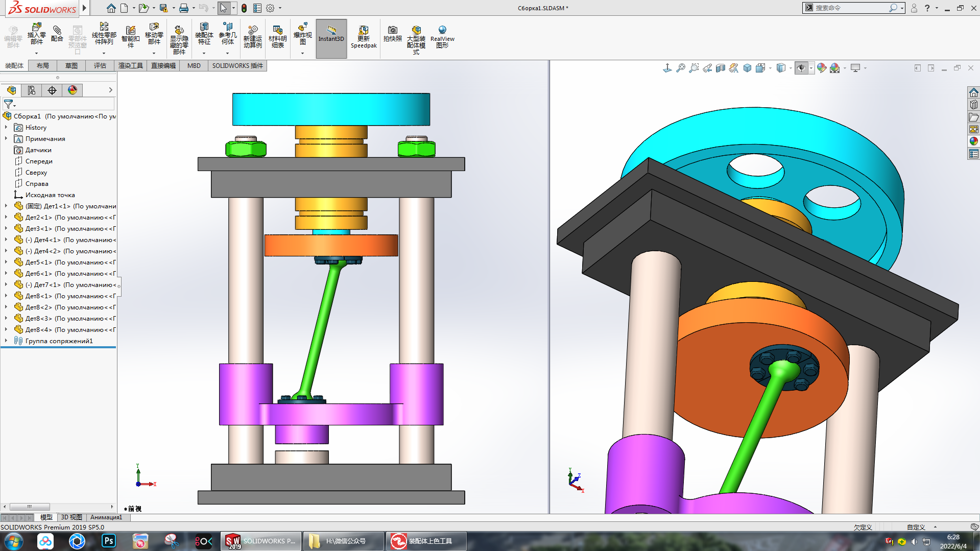The width and height of the screenshot is (980, 551).
Task: Toggle Hide/Show Items eye icon
Action: (x=801, y=68)
